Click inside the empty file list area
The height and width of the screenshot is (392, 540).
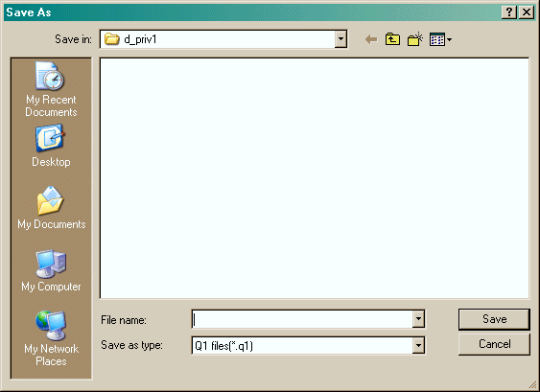(315, 178)
